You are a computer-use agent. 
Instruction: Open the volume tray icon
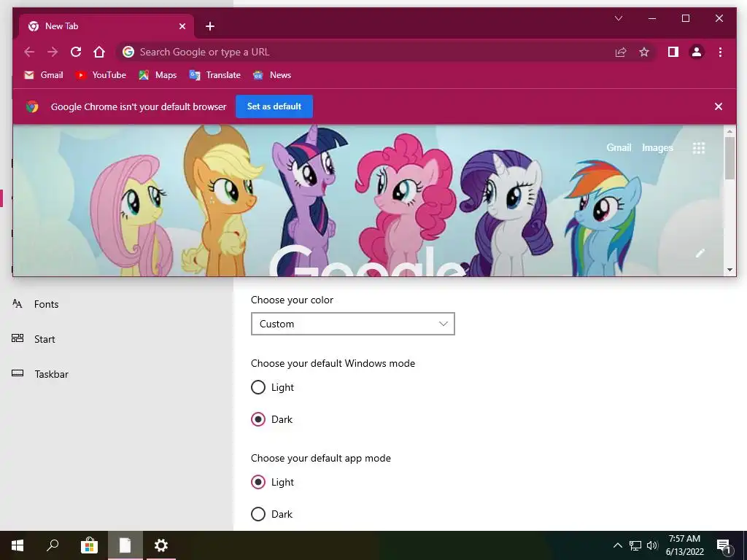pyautogui.click(x=652, y=545)
